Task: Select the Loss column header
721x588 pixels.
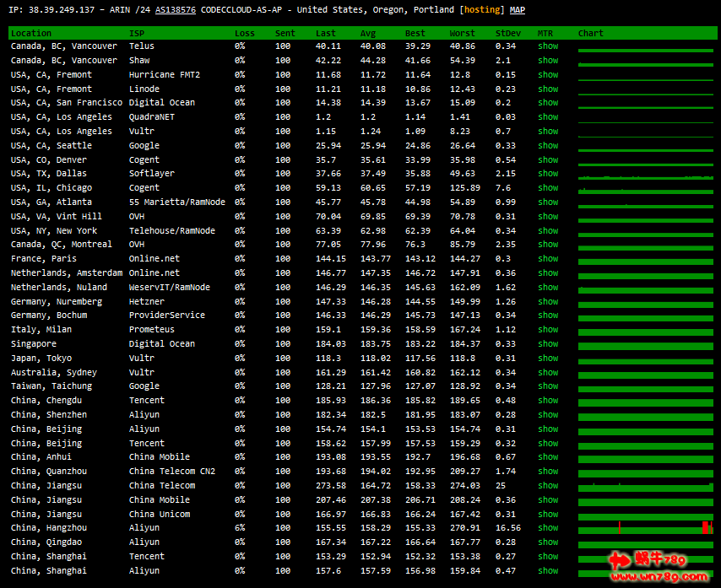Action: point(245,33)
